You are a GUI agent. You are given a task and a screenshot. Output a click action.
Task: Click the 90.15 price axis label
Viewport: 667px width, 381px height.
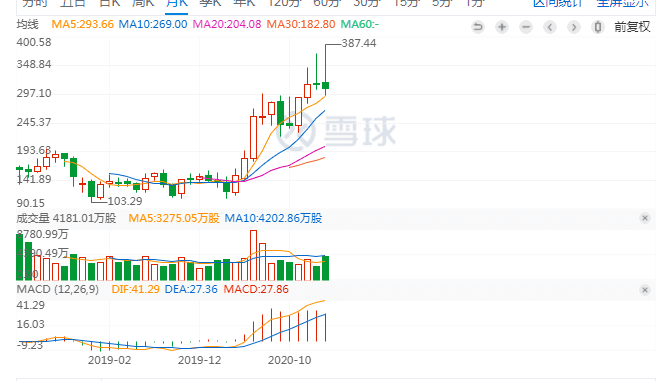click(31, 203)
